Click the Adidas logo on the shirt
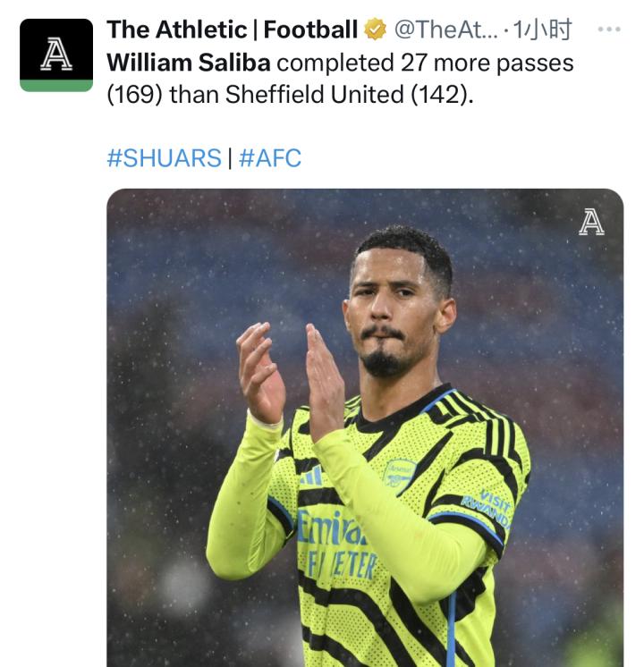644x667 pixels. 311,476
